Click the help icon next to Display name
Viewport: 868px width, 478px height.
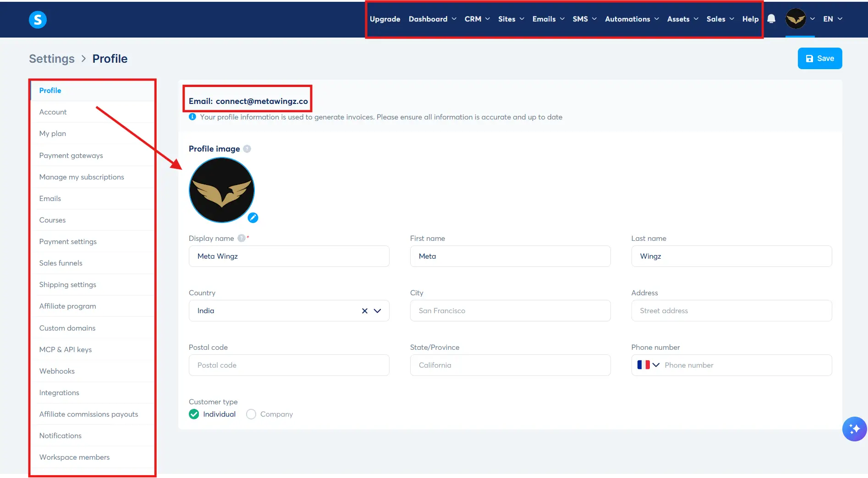point(242,238)
